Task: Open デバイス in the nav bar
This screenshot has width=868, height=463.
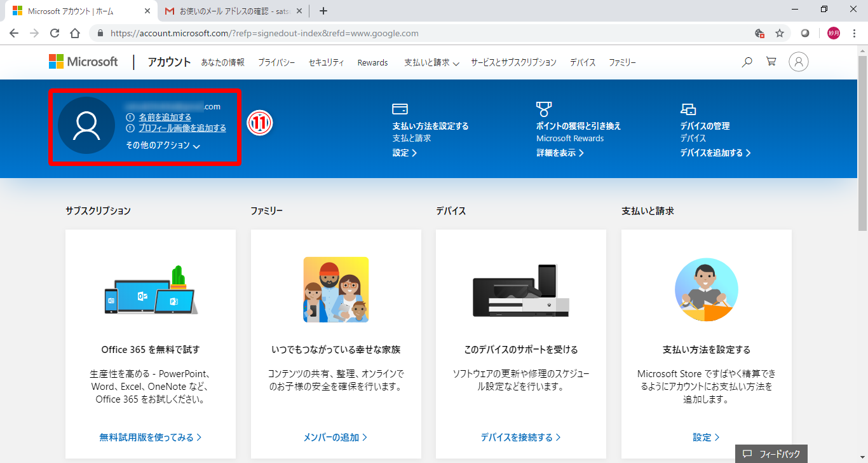Action: [x=583, y=62]
